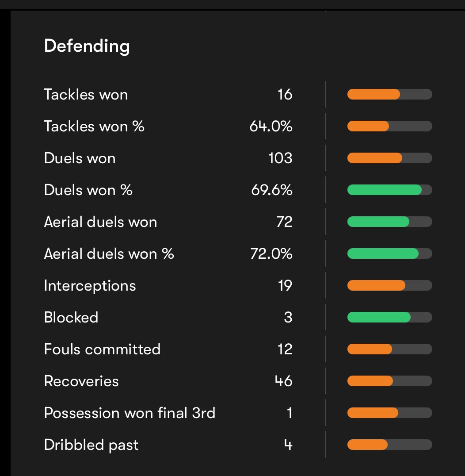This screenshot has height=476, width=465.
Task: Click the Interceptions stat label
Action: coord(90,286)
